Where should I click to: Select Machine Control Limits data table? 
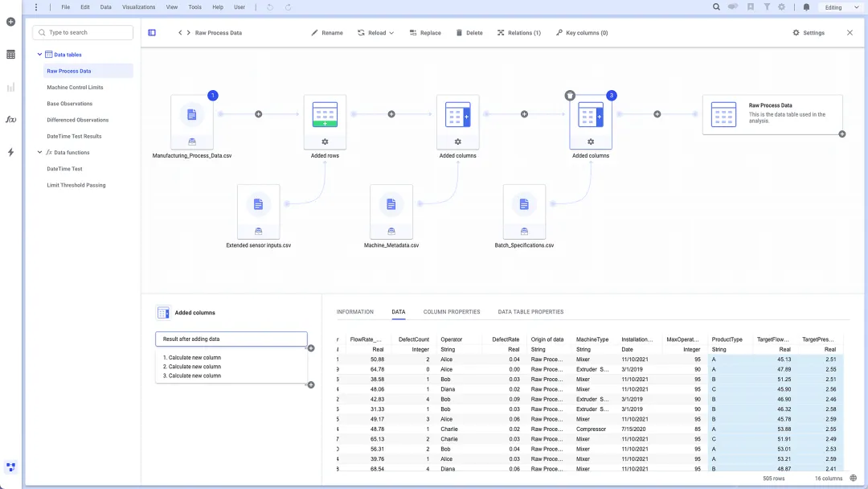click(75, 87)
